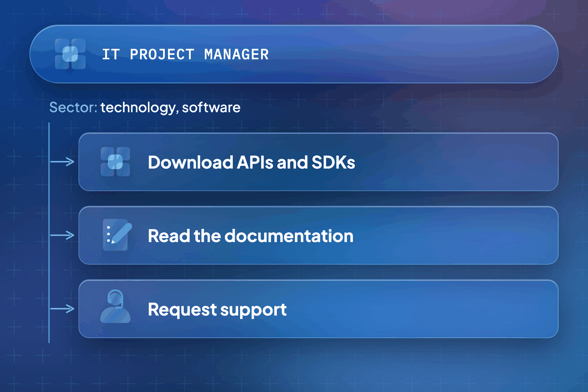This screenshot has width=588, height=392.
Task: Click the grid icon beside IT PROJECT MANAGER
Action: click(x=71, y=53)
